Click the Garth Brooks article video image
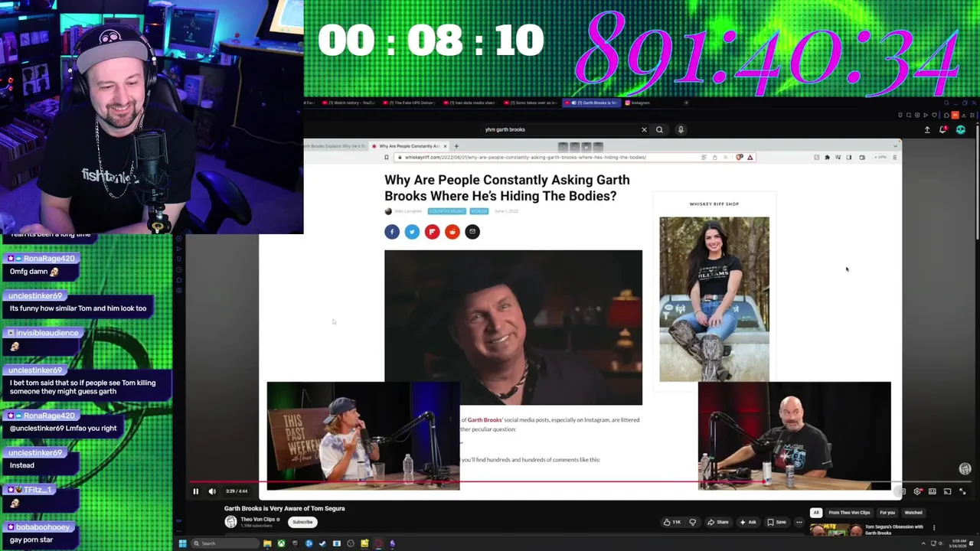Screen dimensions: 980x551 click(x=513, y=328)
